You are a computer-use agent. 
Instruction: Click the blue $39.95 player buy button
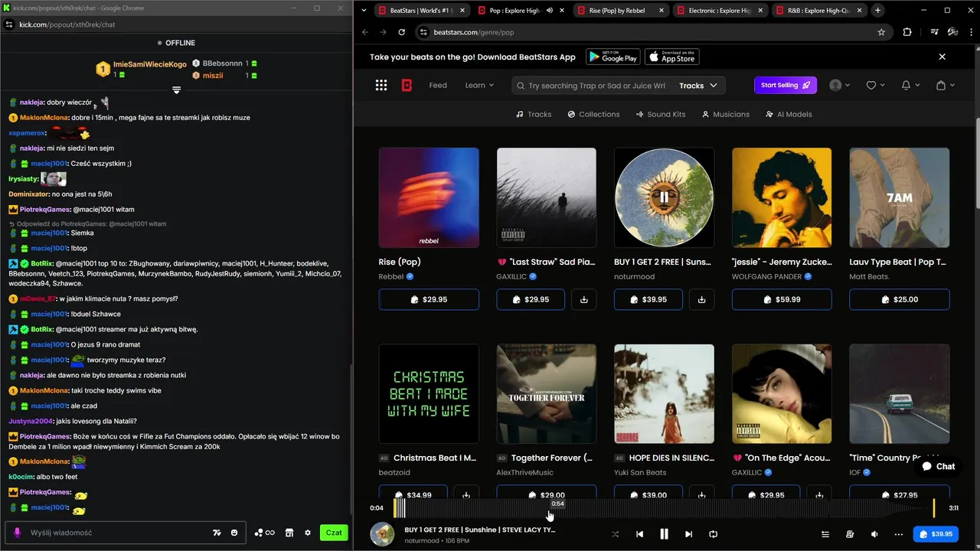click(936, 534)
